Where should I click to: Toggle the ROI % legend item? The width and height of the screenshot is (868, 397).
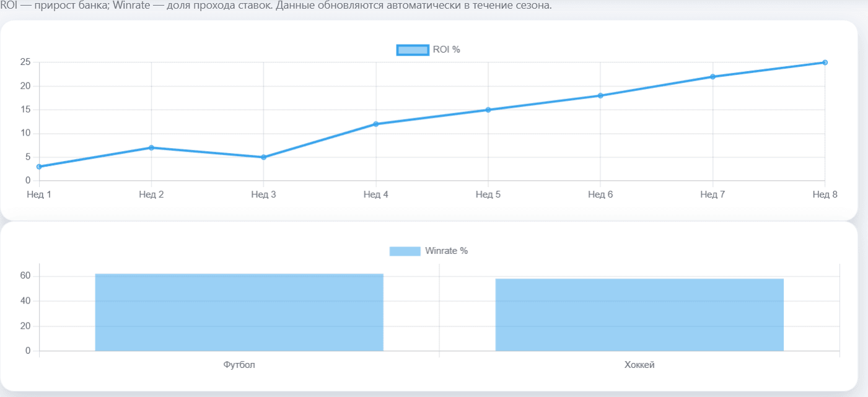(428, 50)
